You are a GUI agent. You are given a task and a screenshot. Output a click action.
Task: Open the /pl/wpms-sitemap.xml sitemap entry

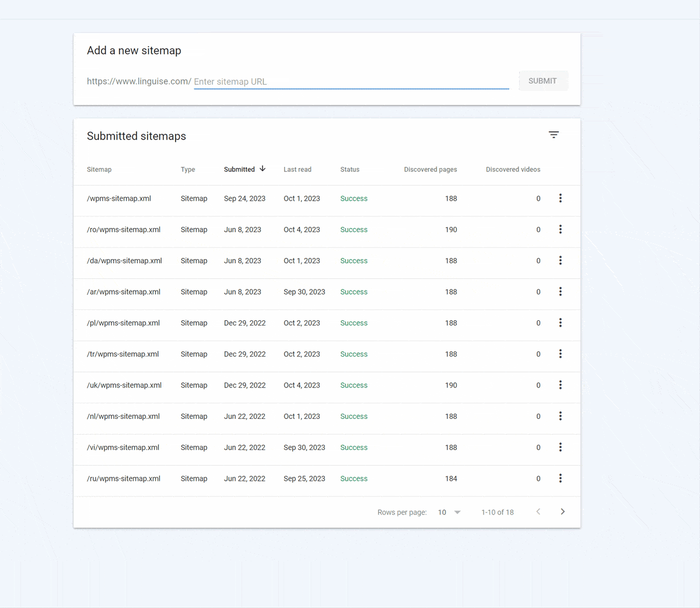(123, 323)
